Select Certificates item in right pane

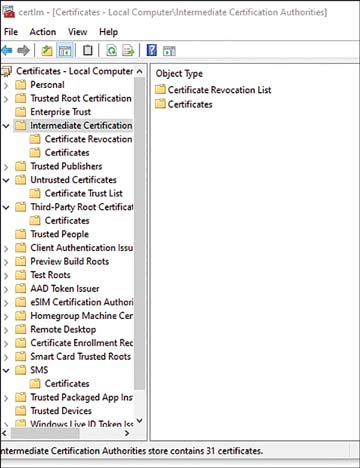(x=190, y=104)
